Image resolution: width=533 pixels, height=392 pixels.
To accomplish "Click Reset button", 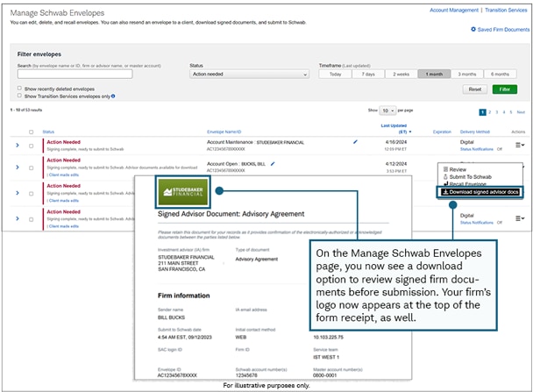I will click(475, 89).
